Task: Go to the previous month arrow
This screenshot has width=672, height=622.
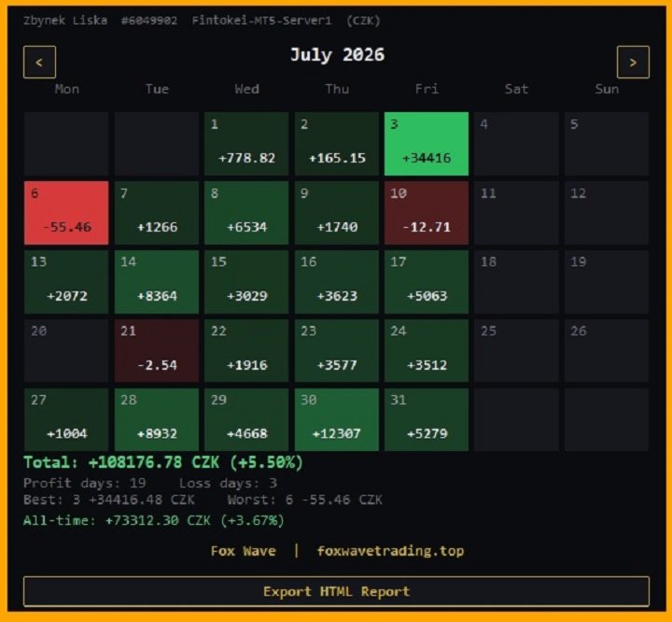Action: 39,63
